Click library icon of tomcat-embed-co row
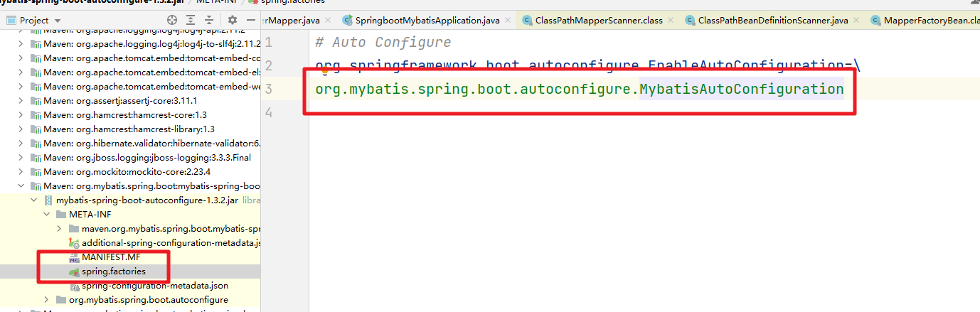The height and width of the screenshot is (312, 980). 34,58
